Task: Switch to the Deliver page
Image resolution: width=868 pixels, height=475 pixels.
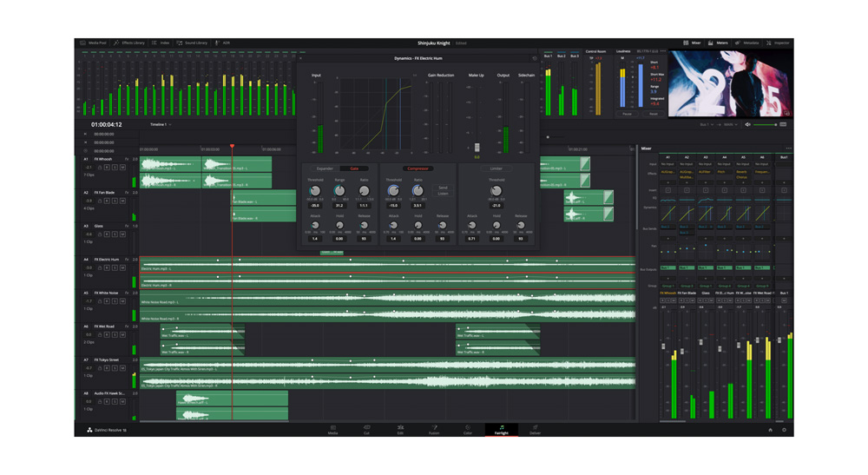Action: (535, 429)
